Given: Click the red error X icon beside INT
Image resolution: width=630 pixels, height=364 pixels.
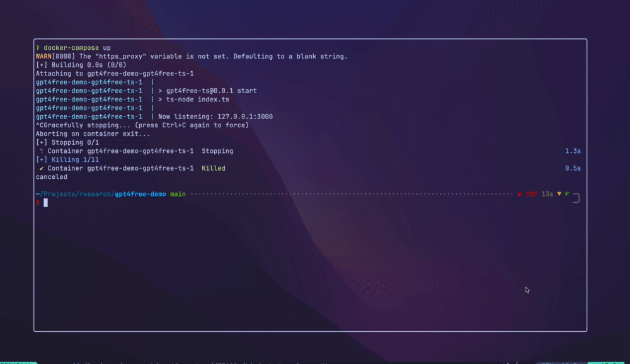Looking at the screenshot, I should click(520, 194).
